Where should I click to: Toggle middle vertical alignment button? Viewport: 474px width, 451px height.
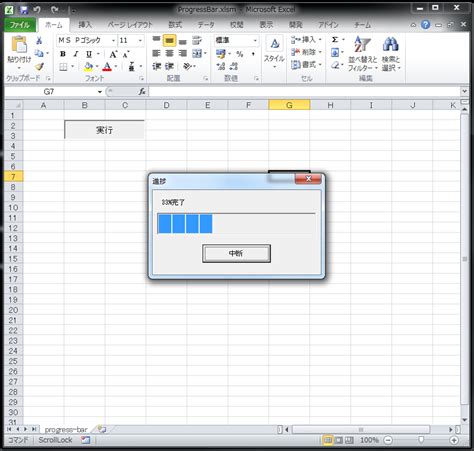click(169, 41)
